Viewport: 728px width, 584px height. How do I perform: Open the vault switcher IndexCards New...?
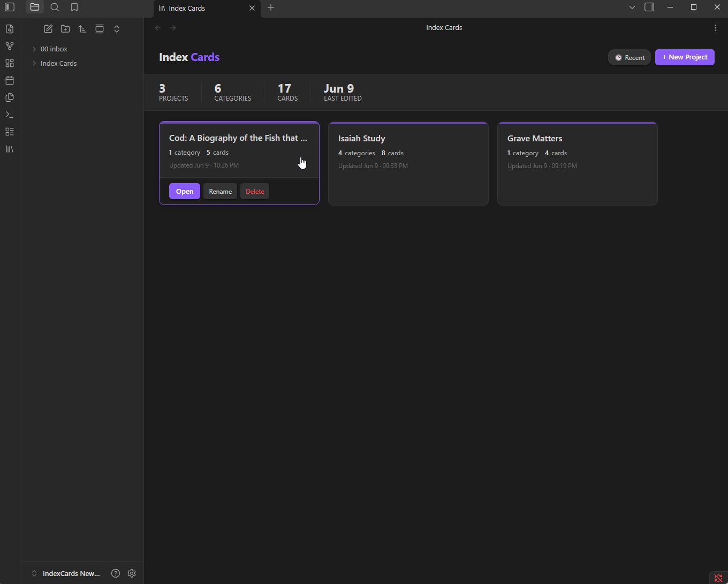click(x=66, y=573)
